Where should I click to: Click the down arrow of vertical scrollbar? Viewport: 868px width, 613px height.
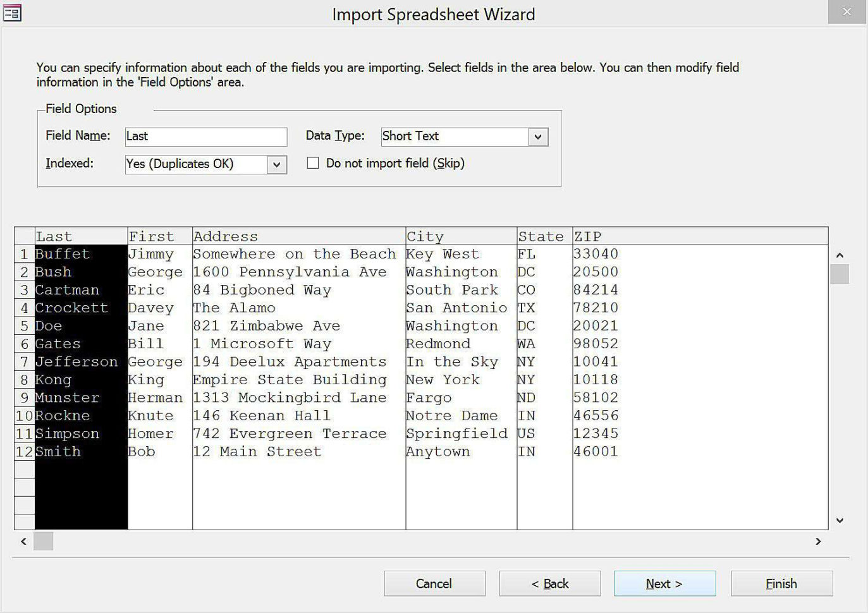pos(840,520)
